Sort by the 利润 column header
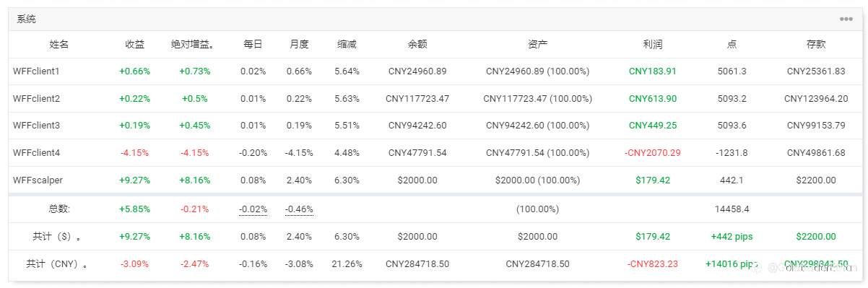 (653, 45)
